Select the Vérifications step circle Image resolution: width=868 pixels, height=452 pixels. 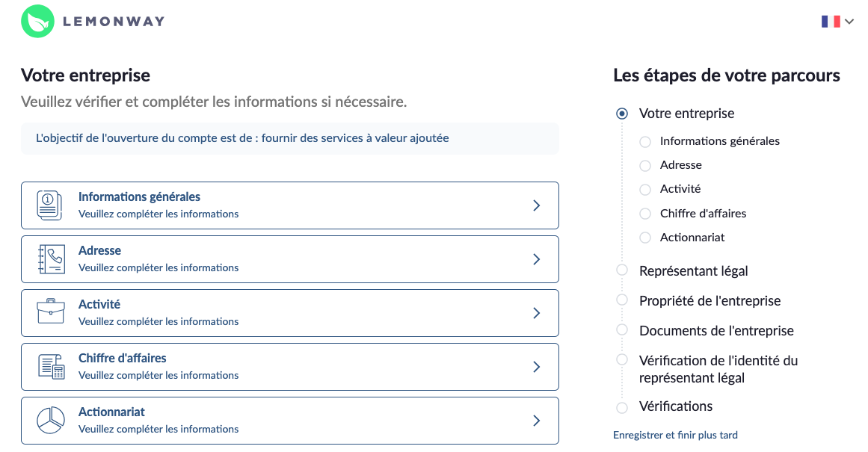622,408
